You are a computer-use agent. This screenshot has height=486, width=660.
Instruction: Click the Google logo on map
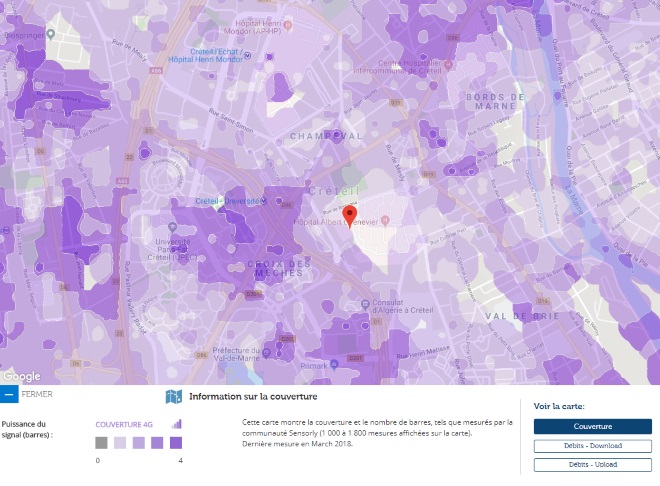(x=22, y=376)
